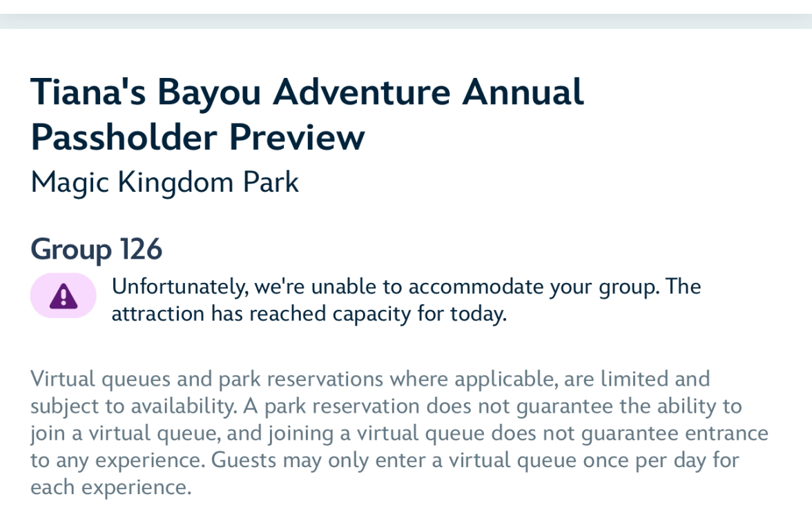Click the final 'each experience.' text
This screenshot has width=812, height=530.
pyautogui.click(x=111, y=487)
